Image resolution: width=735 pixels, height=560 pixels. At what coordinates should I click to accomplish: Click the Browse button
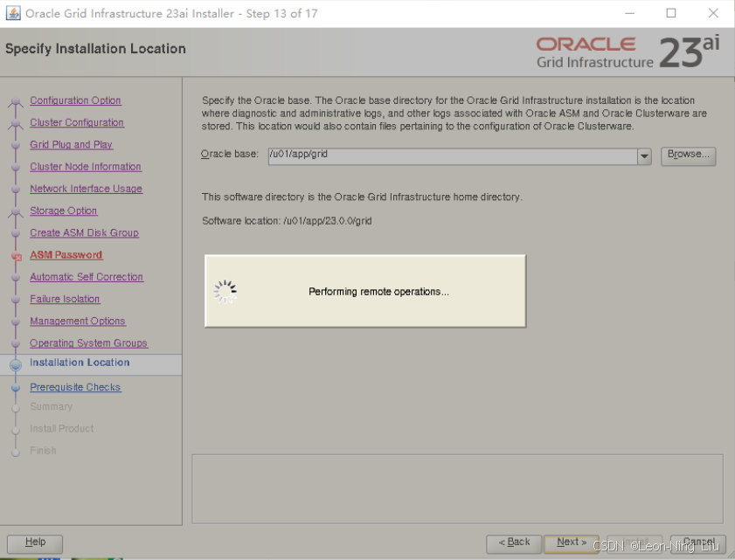pyautogui.click(x=688, y=156)
